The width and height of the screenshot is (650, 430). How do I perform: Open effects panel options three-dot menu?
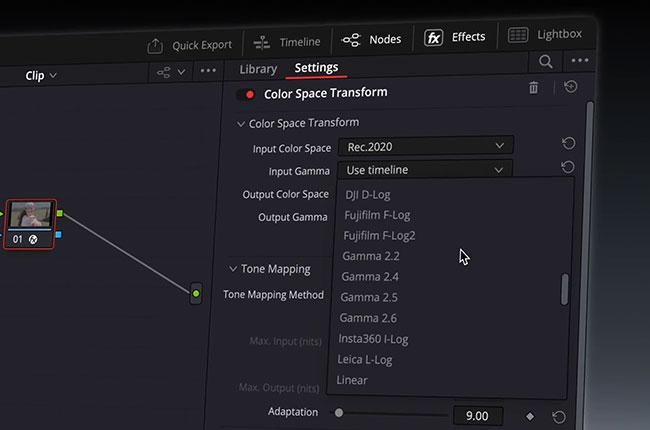(x=580, y=61)
